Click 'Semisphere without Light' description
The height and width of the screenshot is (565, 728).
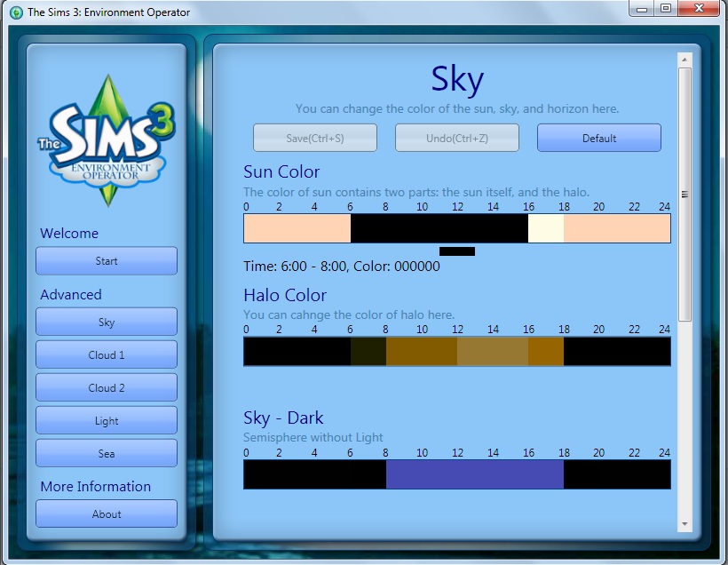(x=313, y=437)
